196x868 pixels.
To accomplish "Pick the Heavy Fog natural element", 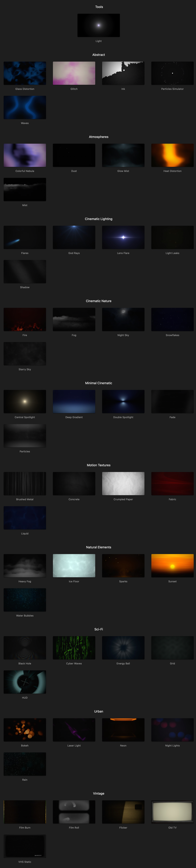I will pos(25,566).
